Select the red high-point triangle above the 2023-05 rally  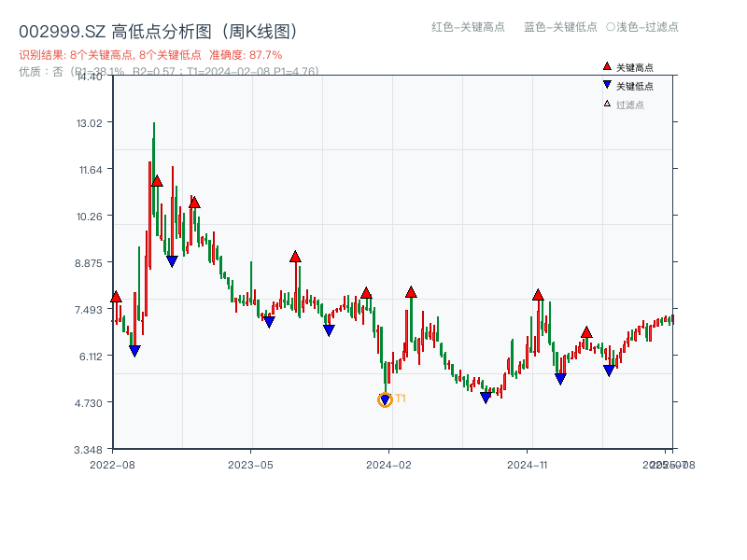[x=296, y=257]
